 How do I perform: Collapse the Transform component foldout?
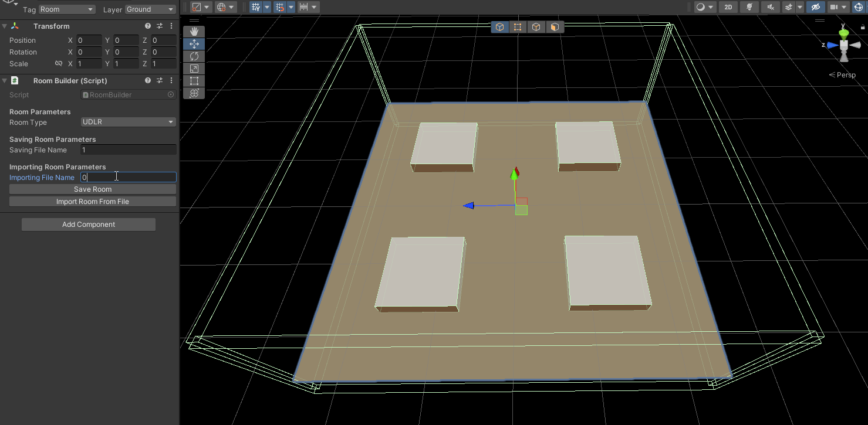click(x=5, y=26)
